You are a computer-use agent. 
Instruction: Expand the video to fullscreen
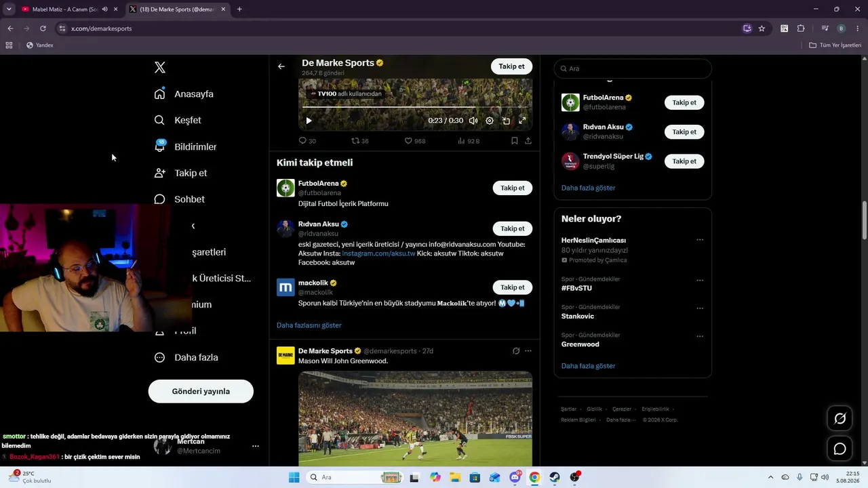pos(522,121)
